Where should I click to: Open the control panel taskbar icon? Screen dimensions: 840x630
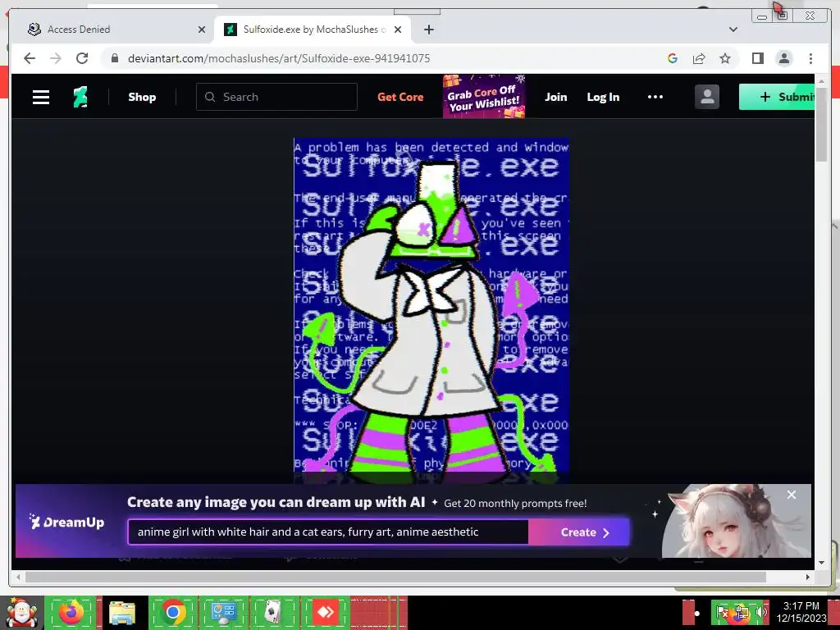[223, 612]
